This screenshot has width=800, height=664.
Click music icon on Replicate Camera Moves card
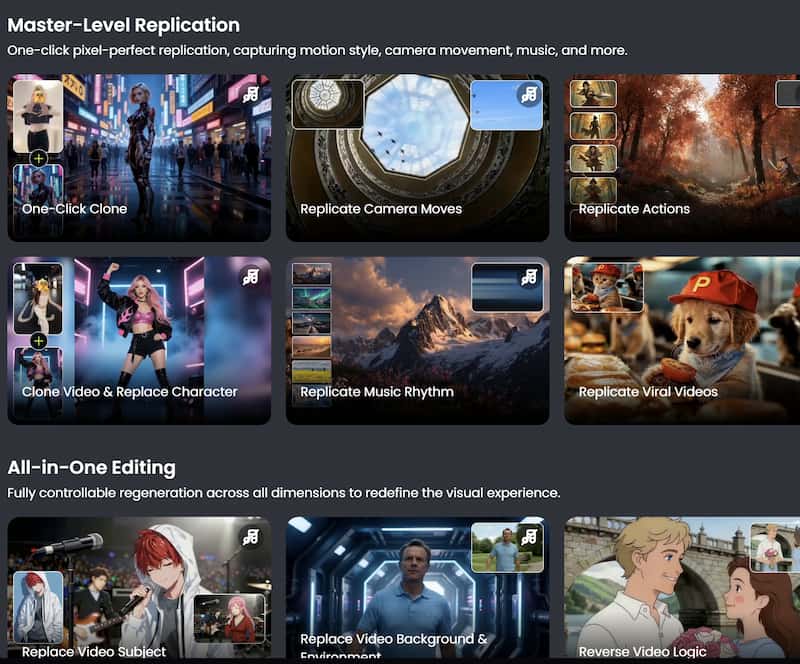tap(530, 94)
